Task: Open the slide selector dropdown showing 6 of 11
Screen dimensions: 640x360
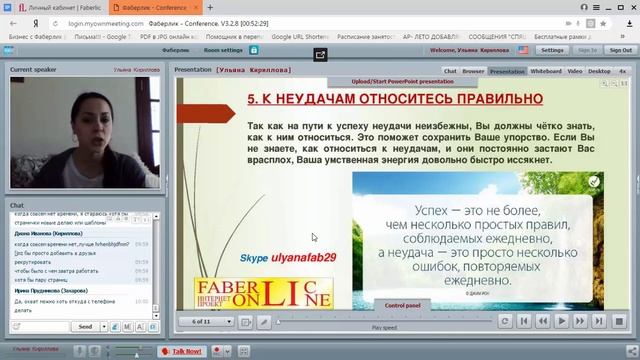Action: pos(206,322)
